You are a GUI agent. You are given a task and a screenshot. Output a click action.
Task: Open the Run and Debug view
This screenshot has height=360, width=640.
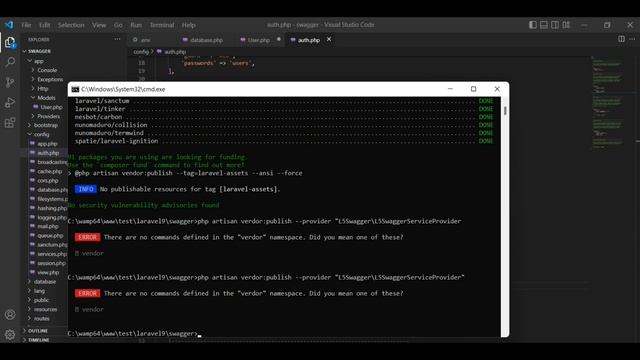point(10,102)
